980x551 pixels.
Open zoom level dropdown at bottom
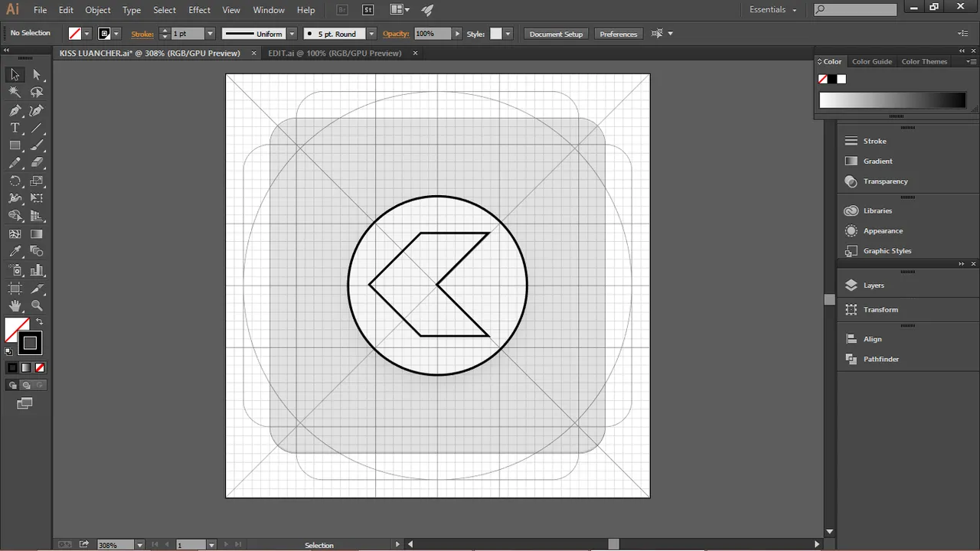pyautogui.click(x=139, y=545)
